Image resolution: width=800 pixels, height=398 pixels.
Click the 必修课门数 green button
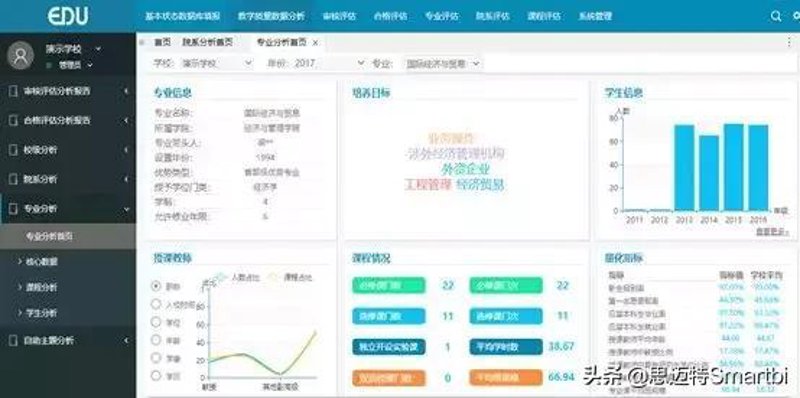tap(388, 285)
